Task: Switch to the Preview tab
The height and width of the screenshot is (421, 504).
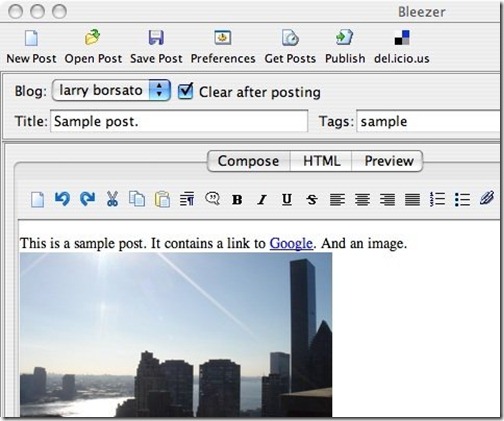Action: tap(389, 161)
